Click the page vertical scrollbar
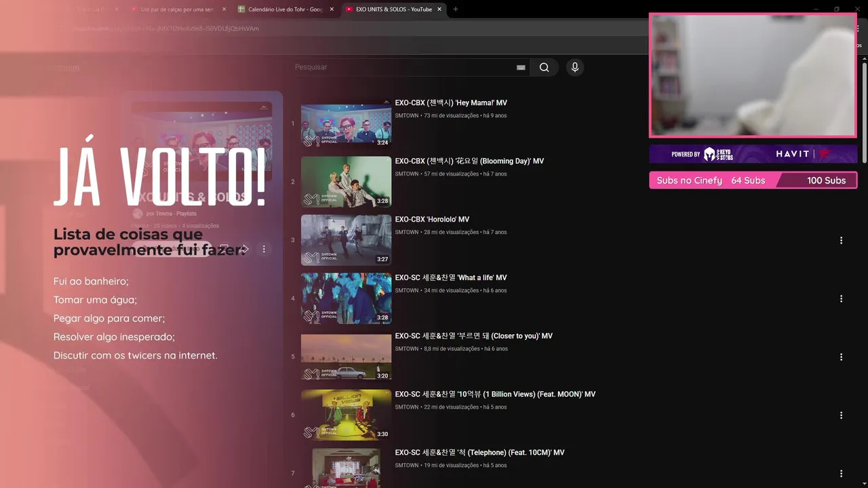The width and height of the screenshot is (868, 488). pos(865,112)
